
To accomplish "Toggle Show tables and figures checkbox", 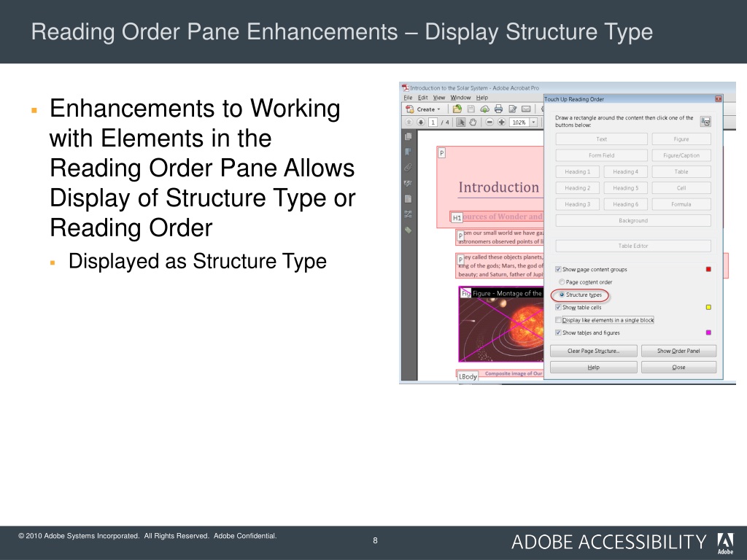I will click(x=558, y=332).
